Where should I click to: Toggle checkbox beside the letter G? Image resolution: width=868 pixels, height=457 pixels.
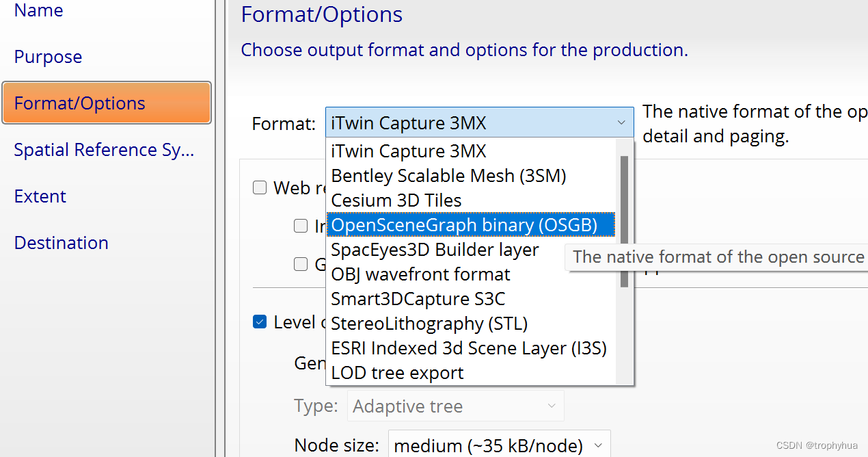301,264
